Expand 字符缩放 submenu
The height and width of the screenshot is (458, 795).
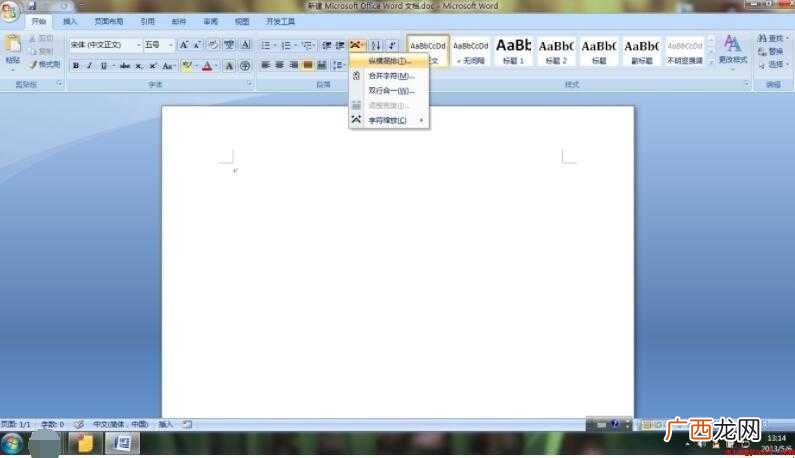point(389,120)
